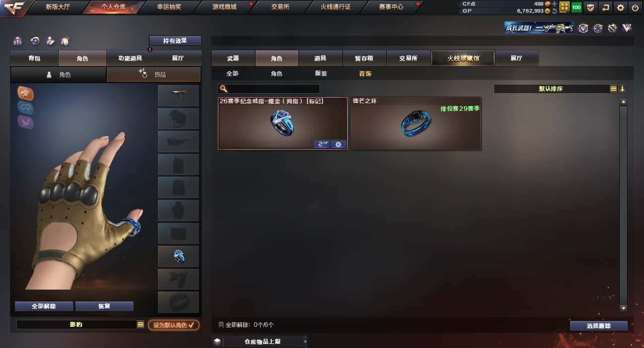The width and height of the screenshot is (644, 348).
Task: Open the 游戏商城 top menu
Action: pos(224,7)
